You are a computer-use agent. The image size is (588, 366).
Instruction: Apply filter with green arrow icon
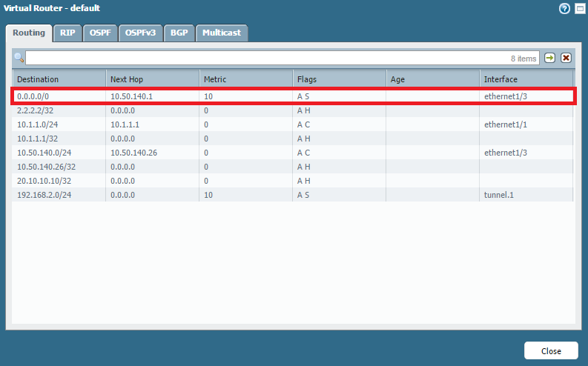click(549, 58)
